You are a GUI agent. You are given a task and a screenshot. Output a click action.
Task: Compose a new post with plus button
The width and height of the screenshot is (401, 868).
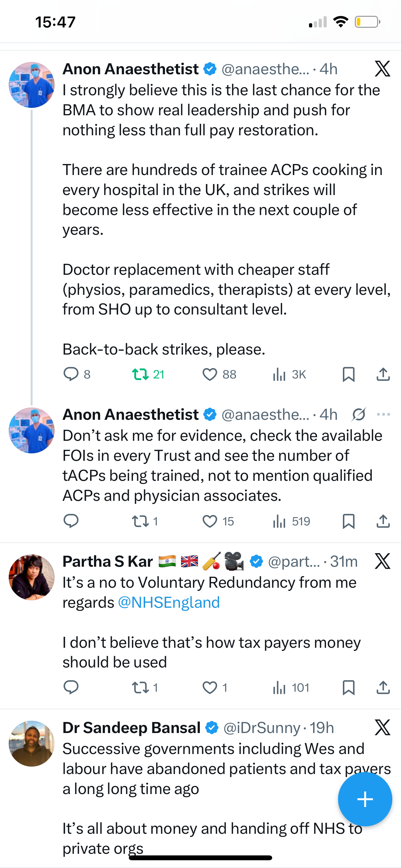pyautogui.click(x=365, y=799)
